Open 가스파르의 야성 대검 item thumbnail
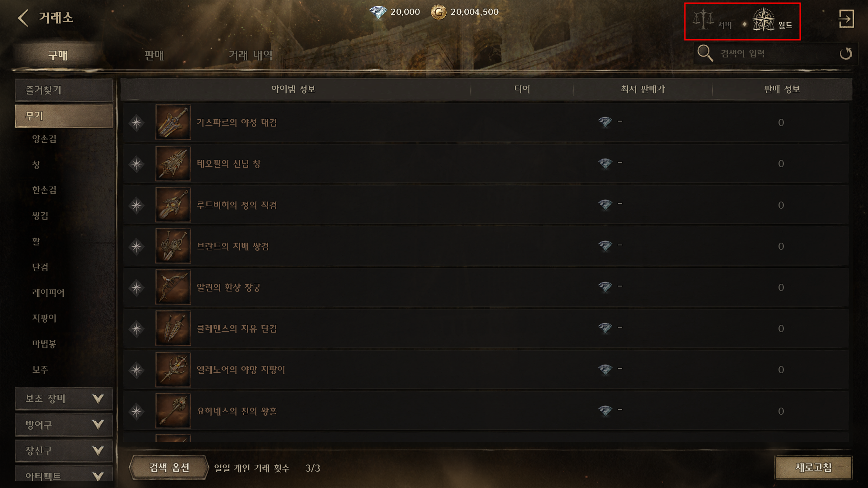The image size is (868, 488). (x=173, y=122)
